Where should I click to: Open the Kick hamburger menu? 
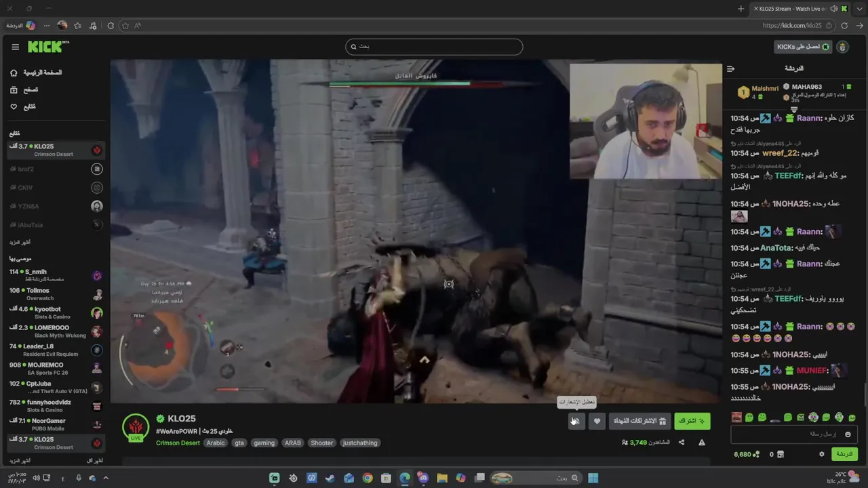(15, 47)
